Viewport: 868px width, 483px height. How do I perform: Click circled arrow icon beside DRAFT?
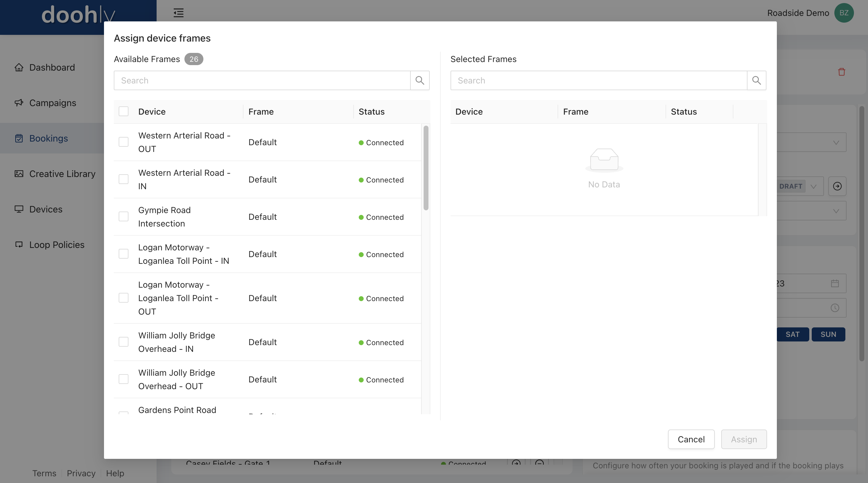click(837, 186)
